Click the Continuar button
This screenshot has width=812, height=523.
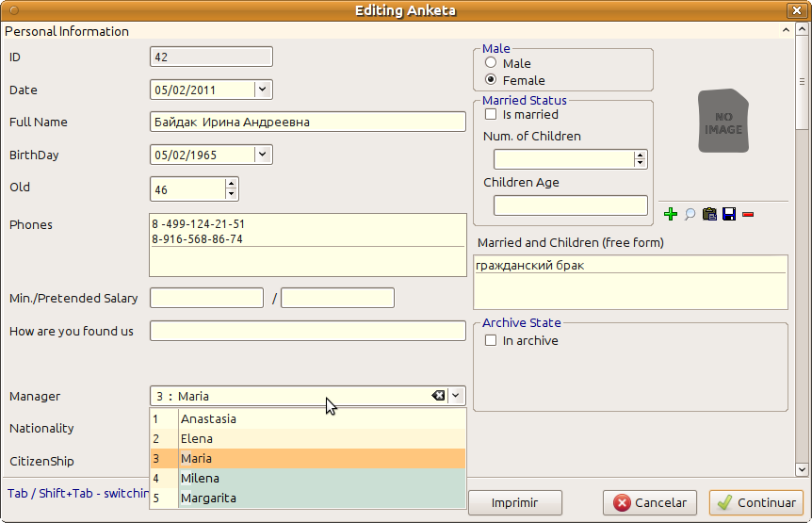click(756, 502)
